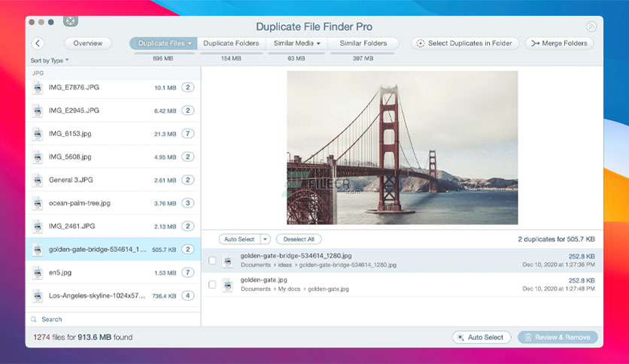Click the IMG_E2945.JPG file icon
This screenshot has width=629, height=364.
38,111
